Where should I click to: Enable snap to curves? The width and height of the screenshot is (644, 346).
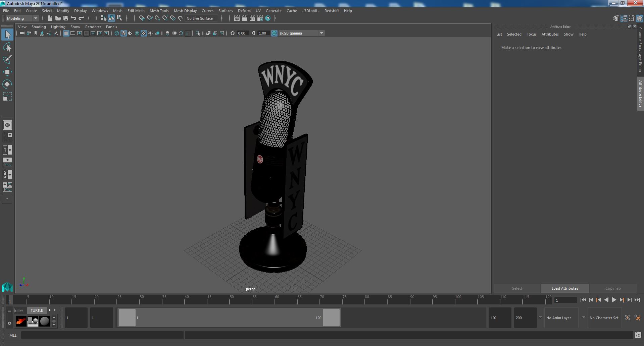[150, 18]
